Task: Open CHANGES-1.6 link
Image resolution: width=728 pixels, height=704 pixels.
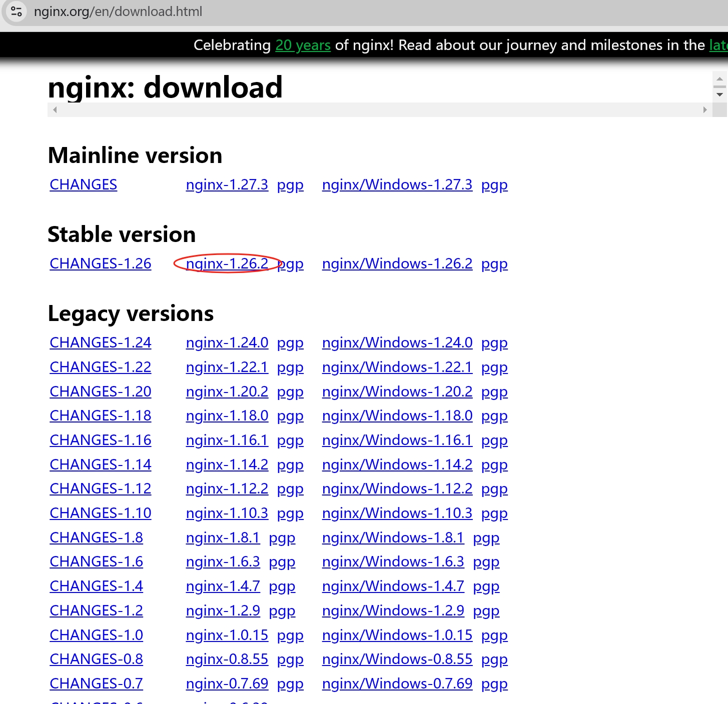Action: [x=96, y=561]
